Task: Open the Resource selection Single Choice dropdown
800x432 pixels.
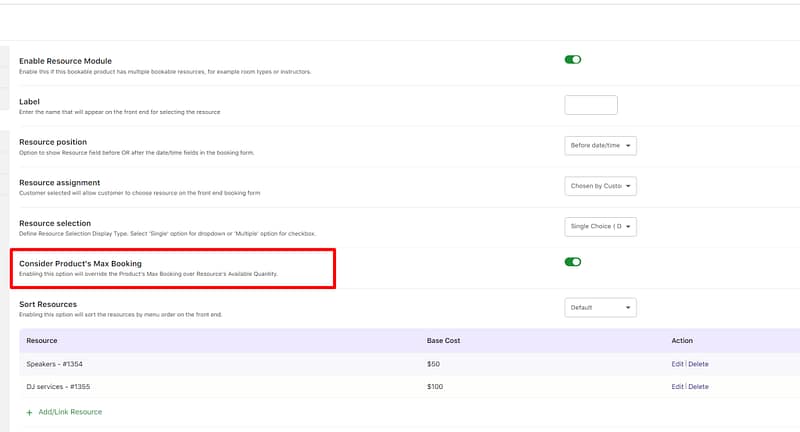Action: click(x=600, y=227)
